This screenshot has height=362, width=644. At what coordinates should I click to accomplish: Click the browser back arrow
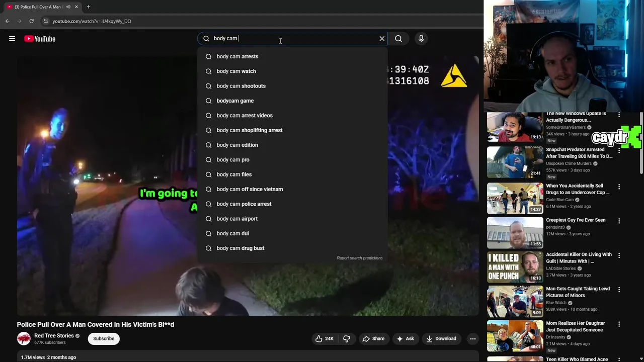click(x=7, y=21)
